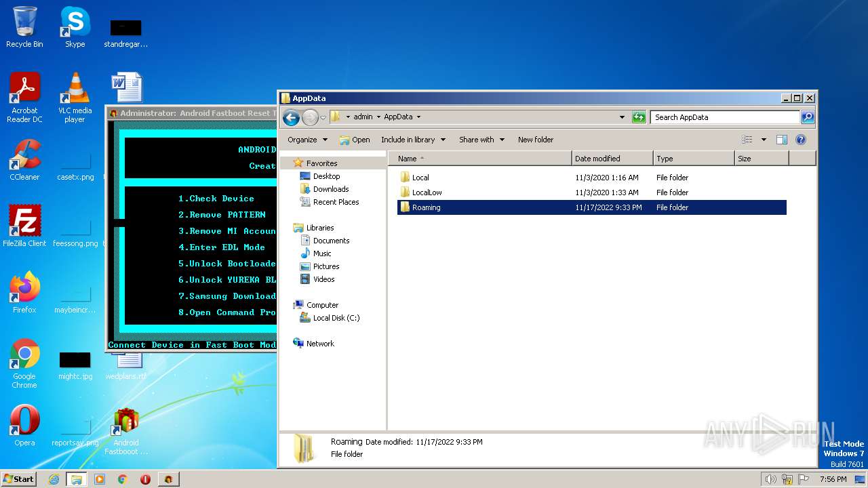Click the Change your view icon
868x488 pixels.
[x=747, y=140]
